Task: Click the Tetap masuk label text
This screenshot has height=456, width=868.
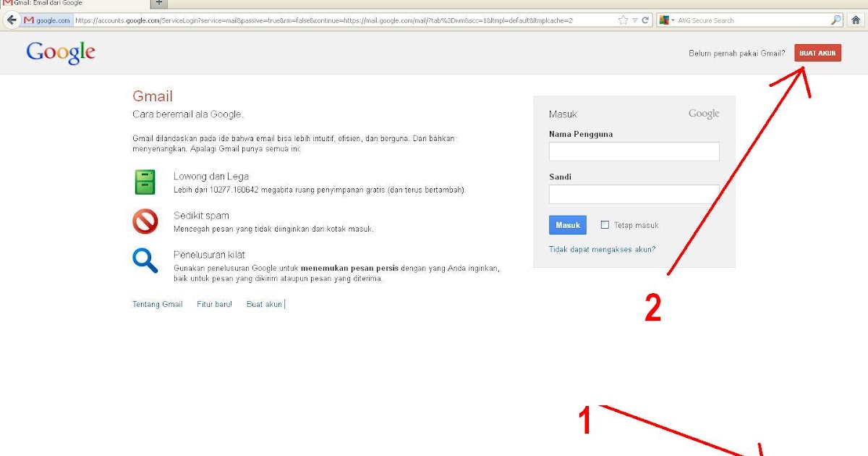Action: [637, 225]
